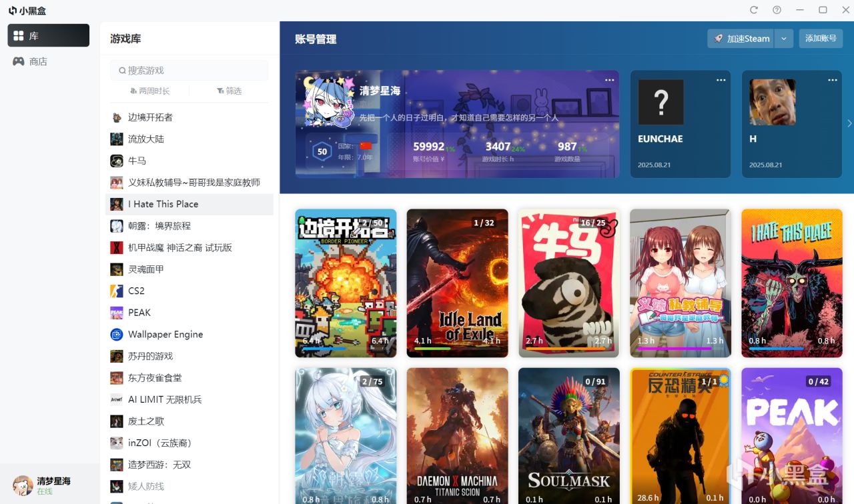Click the 小黑盒 app logo
Image resolution: width=854 pixels, height=504 pixels.
tap(27, 10)
